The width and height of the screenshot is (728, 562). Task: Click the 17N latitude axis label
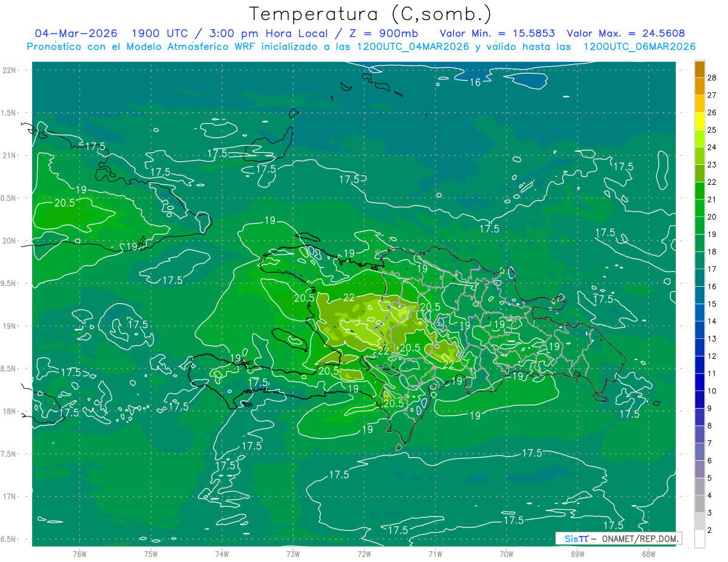click(x=9, y=497)
